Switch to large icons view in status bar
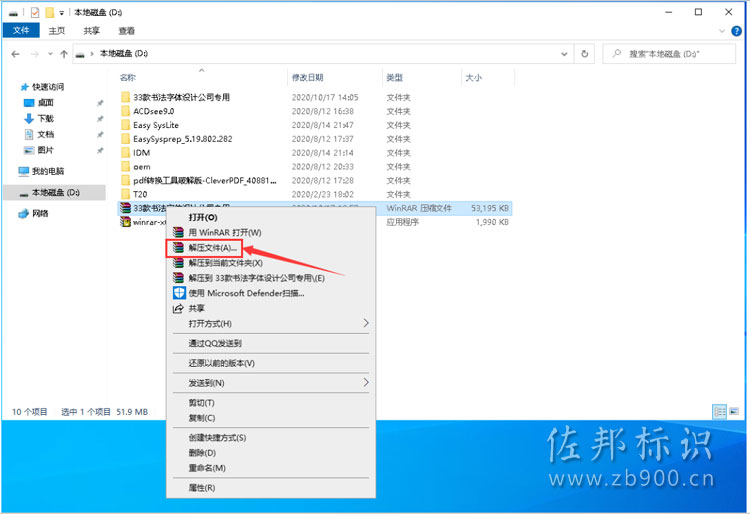The image size is (750, 514). (734, 411)
